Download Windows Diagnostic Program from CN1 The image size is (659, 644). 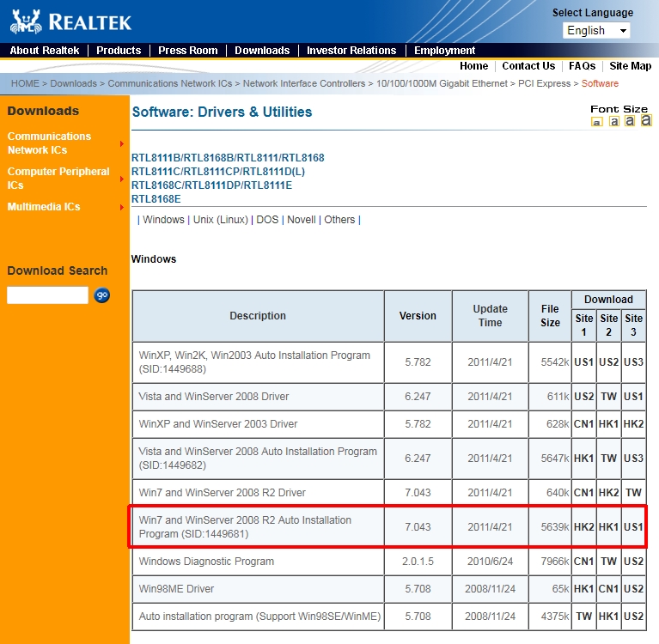click(x=583, y=562)
